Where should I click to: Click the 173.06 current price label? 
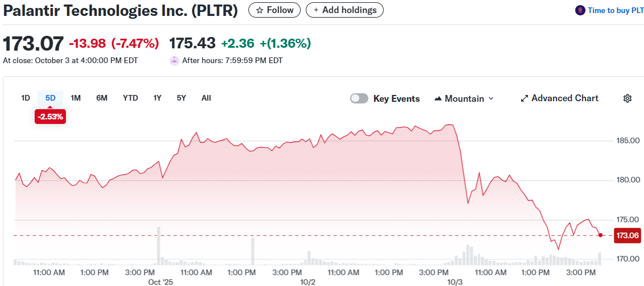pos(628,235)
